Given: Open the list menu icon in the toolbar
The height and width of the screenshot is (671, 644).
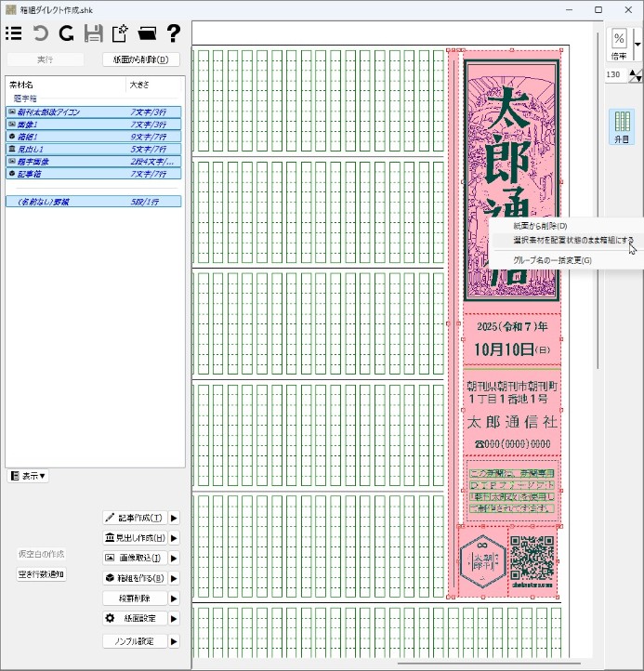Looking at the screenshot, I should coord(14,34).
